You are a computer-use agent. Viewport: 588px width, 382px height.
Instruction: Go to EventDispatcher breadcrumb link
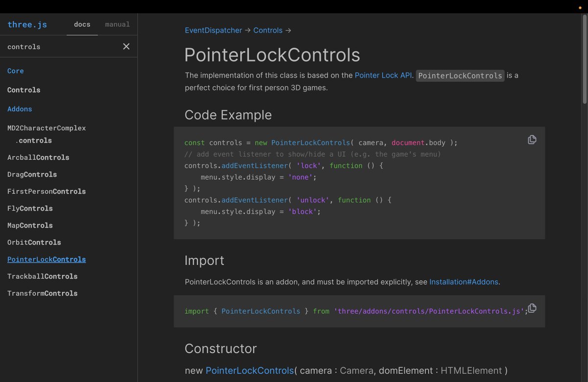[x=213, y=30]
